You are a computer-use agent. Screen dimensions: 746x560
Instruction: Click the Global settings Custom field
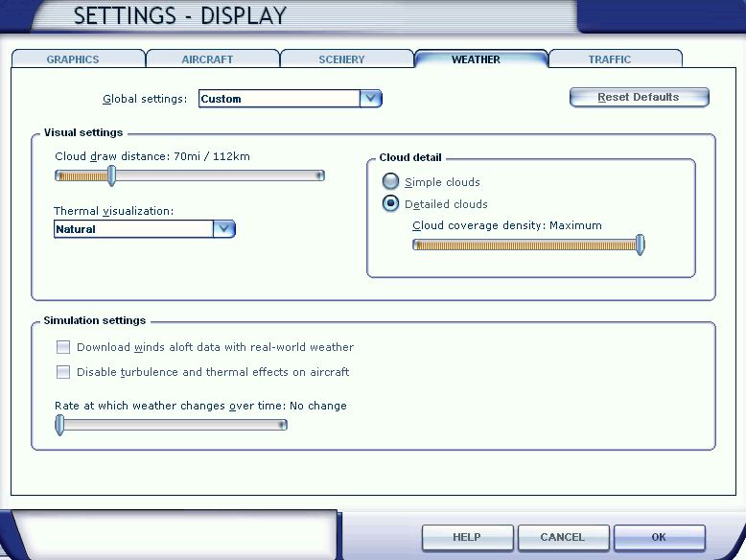pyautogui.click(x=279, y=99)
